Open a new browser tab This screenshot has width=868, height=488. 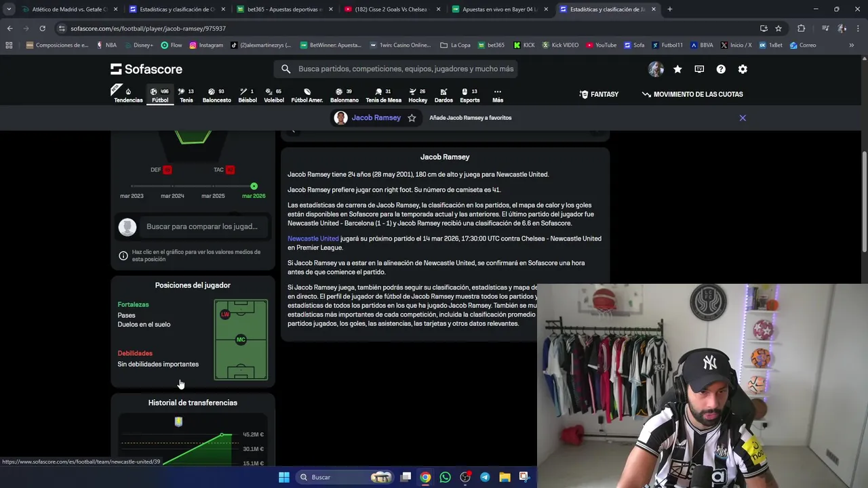[669, 9]
